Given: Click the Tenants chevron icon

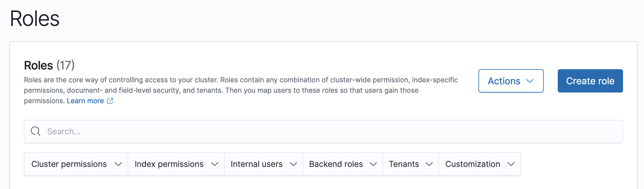Looking at the screenshot, I should [429, 164].
